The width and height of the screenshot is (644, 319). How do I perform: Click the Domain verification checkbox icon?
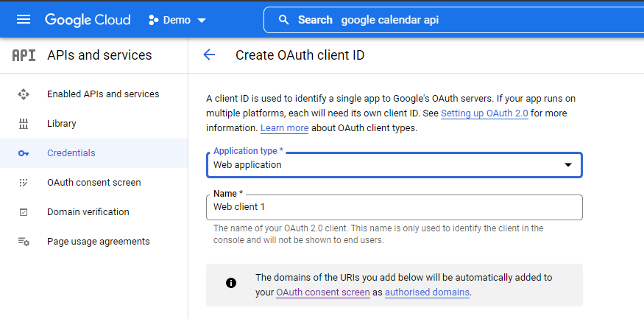point(24,212)
